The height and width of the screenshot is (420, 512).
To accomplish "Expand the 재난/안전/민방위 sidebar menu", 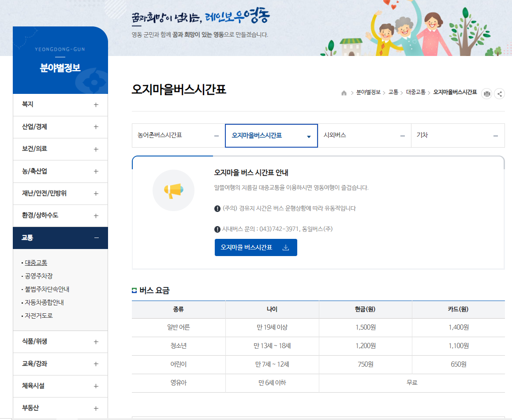I will (x=60, y=193).
